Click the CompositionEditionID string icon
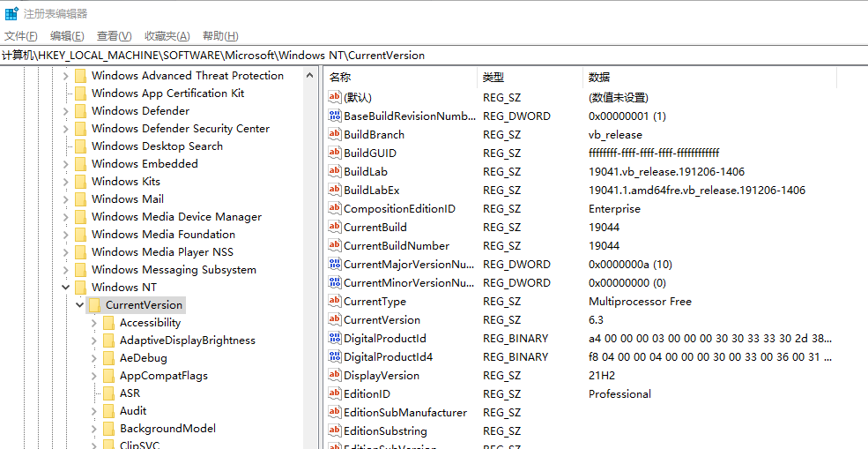868x449 pixels. [x=335, y=208]
